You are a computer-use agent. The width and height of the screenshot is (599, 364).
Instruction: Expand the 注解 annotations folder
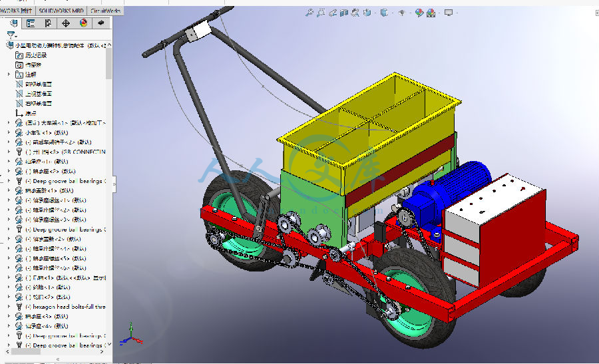9,75
